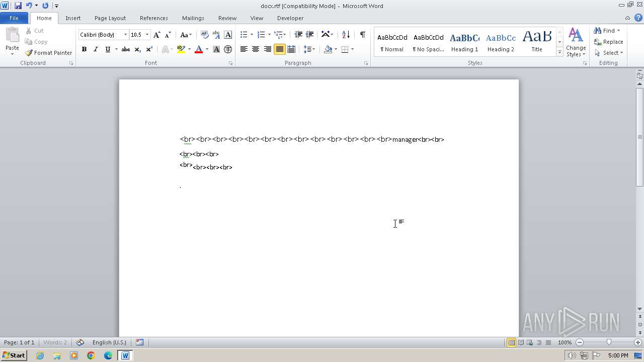Open the Font size dropdown
This screenshot has height=362, width=644.
click(147, 35)
